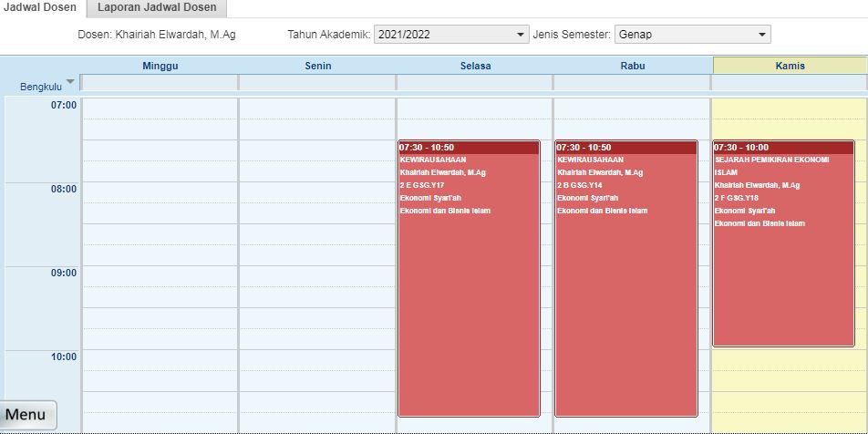
Task: Click the Minggu column header
Action: 160,66
